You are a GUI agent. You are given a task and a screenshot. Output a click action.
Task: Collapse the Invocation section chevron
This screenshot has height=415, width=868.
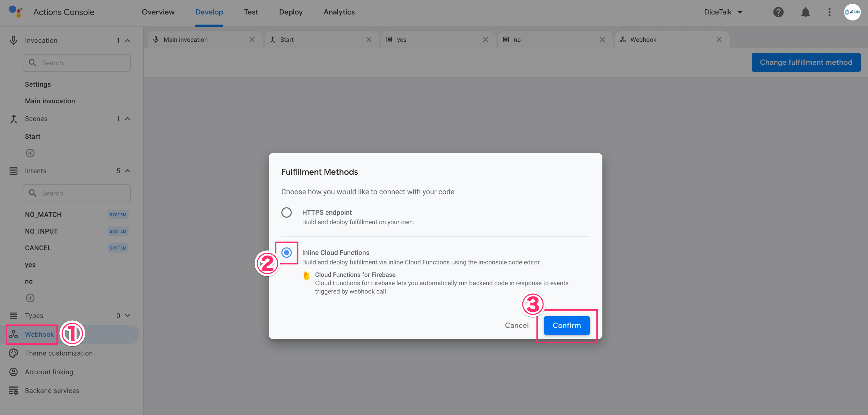tap(128, 40)
